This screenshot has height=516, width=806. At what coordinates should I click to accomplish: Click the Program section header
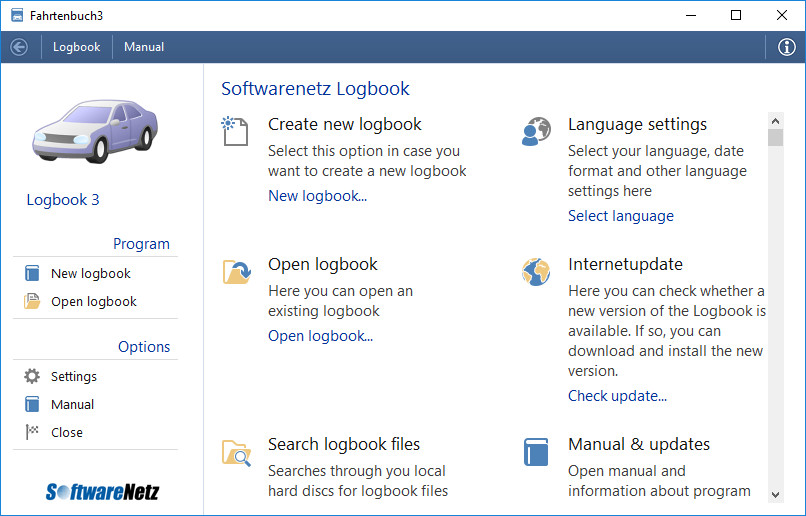pos(141,244)
